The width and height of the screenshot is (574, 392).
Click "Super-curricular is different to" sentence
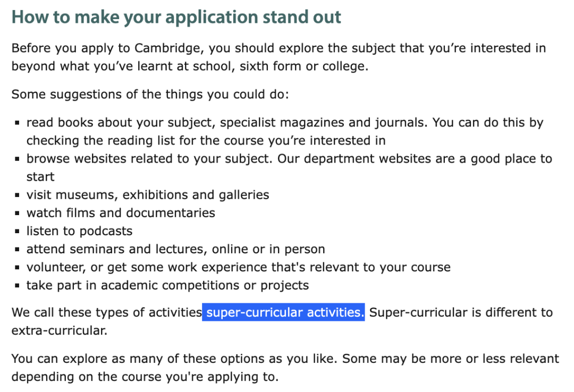click(461, 312)
